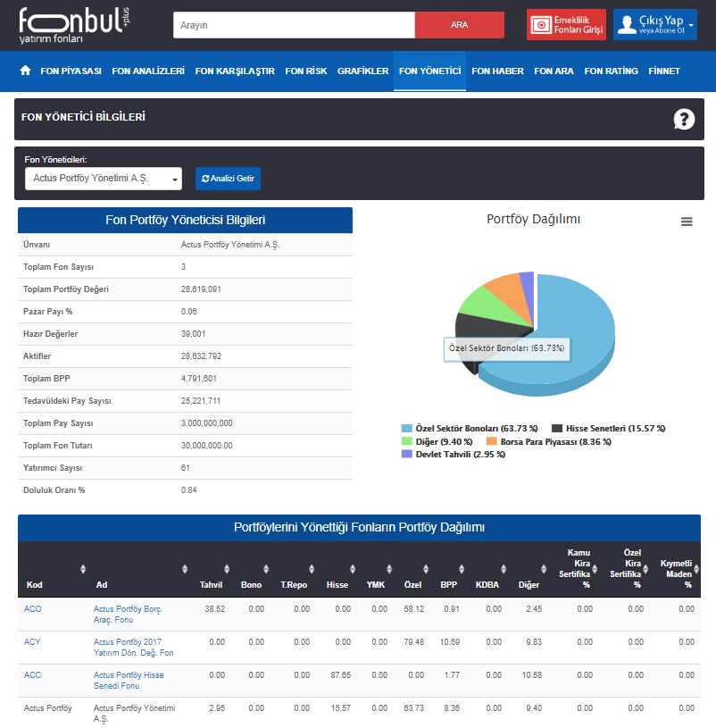Open the FON PİYASASI menu
The width and height of the screenshot is (716, 728).
pyautogui.click(x=71, y=71)
